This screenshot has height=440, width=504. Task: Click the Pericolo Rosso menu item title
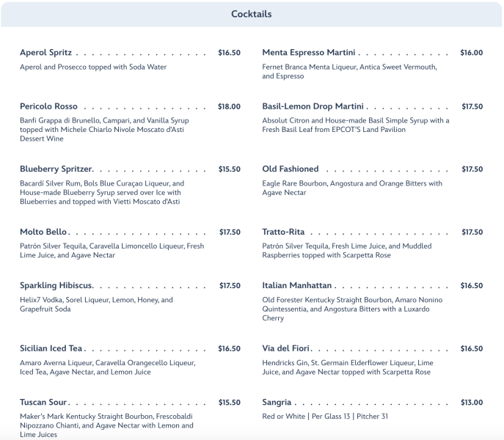(x=48, y=106)
